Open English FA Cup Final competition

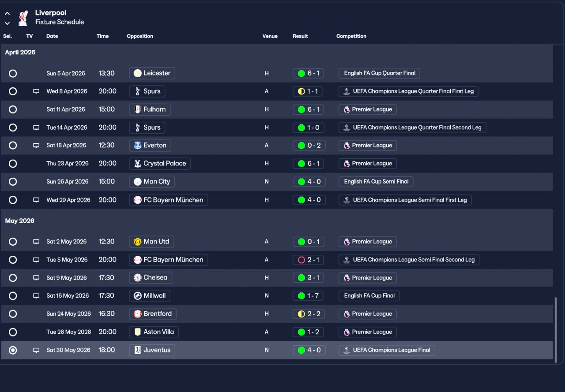(369, 296)
